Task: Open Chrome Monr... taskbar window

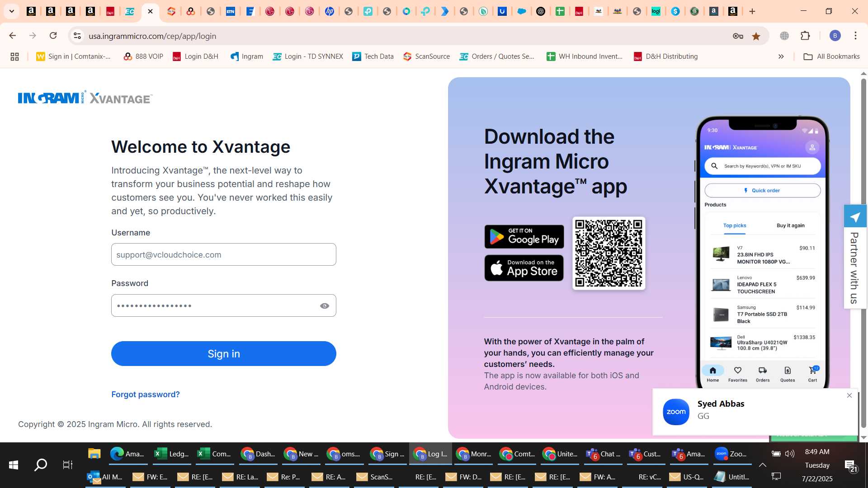Action: pyautogui.click(x=473, y=454)
